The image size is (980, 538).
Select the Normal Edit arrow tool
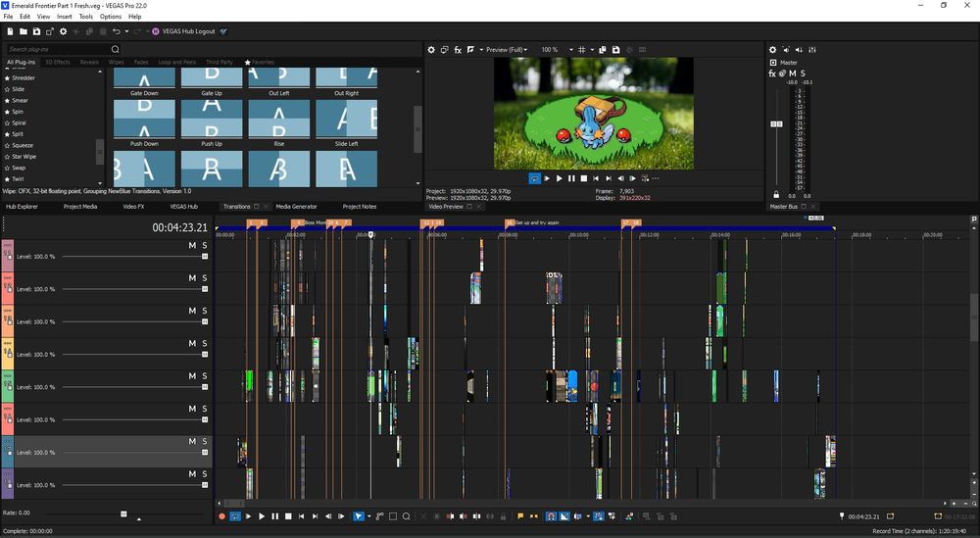point(358,516)
